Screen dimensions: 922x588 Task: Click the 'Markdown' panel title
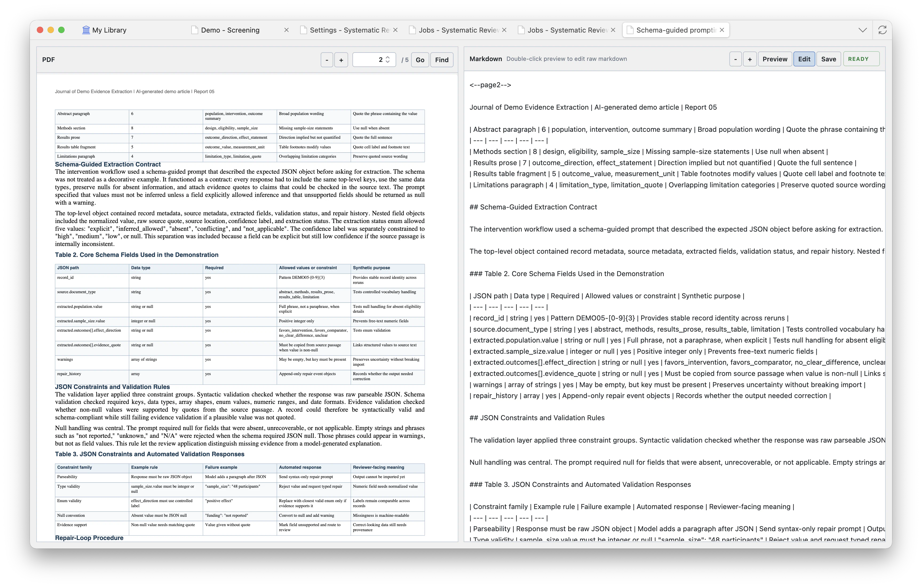(x=486, y=59)
